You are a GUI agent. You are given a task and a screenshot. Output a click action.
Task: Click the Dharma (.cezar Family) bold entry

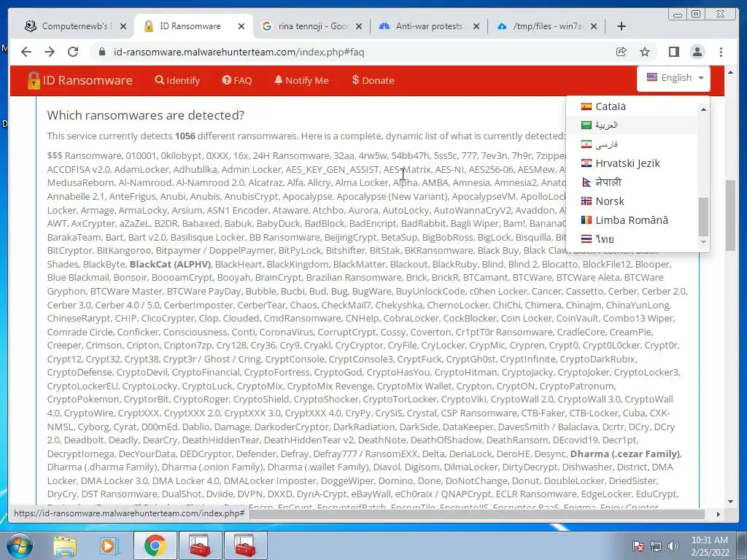625,454
